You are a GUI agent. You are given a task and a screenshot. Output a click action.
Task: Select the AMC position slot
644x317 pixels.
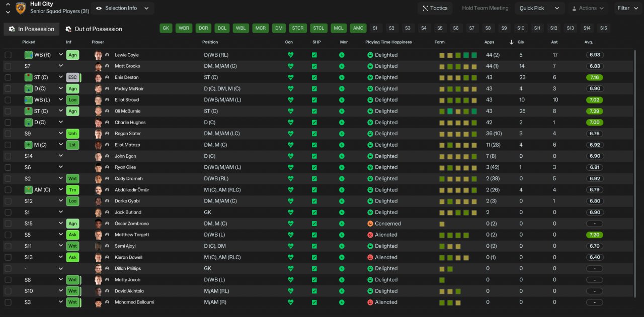pos(358,28)
